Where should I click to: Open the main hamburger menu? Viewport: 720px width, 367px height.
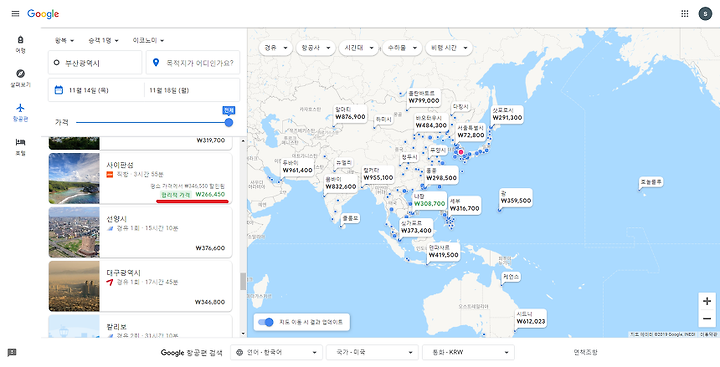(x=15, y=14)
